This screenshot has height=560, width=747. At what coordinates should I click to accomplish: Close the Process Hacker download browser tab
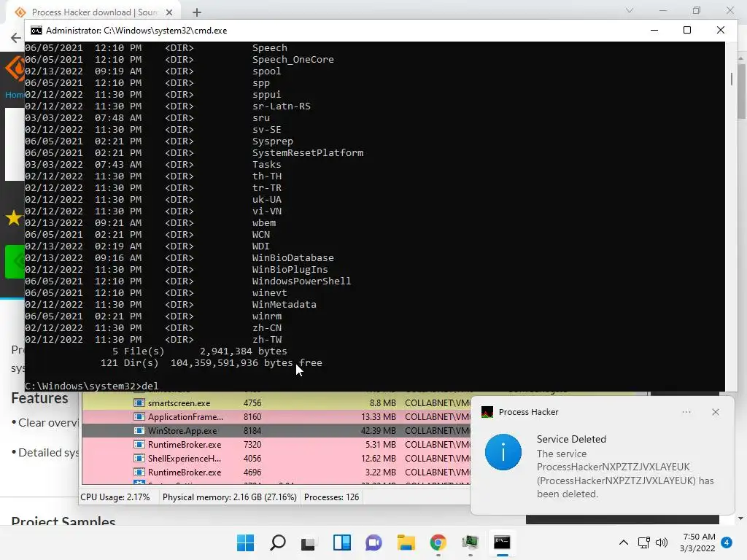[169, 12]
